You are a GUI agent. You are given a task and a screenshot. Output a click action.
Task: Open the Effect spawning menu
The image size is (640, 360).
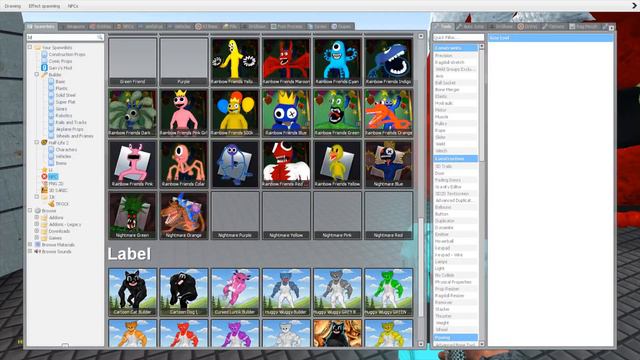44,6
